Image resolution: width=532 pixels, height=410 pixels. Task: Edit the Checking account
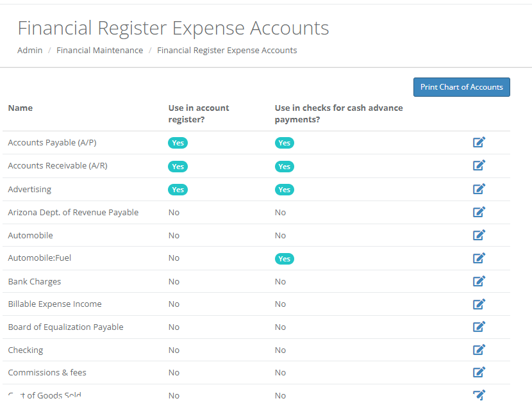(479, 349)
